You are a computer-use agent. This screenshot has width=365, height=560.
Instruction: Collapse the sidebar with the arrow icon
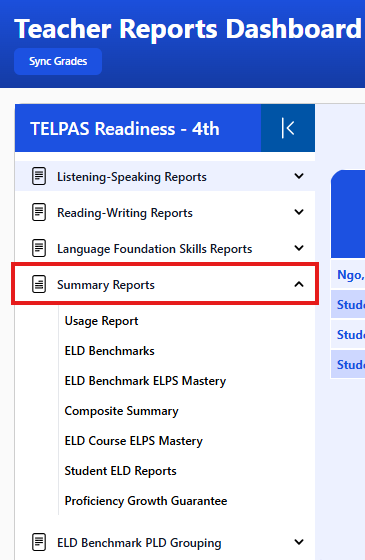click(288, 128)
